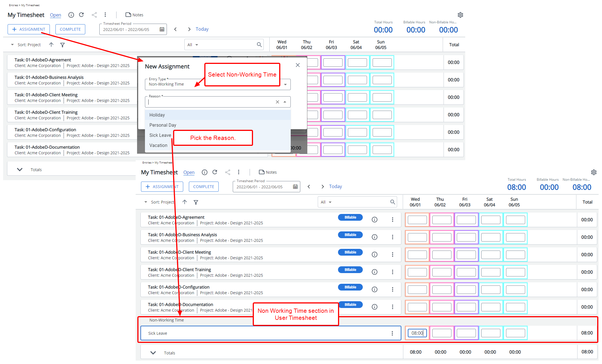
Task: Open calendar picker in lower Timesheet Period field
Action: (x=295, y=187)
